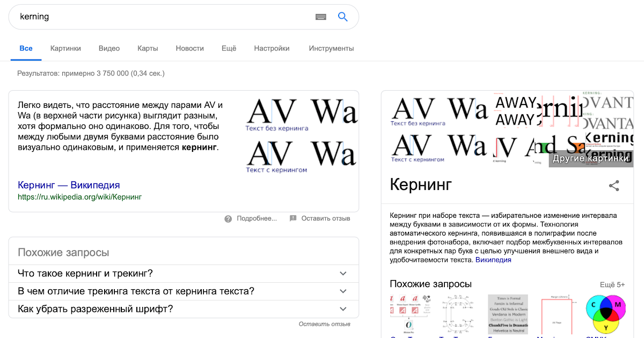Screen dimensions: 644x338
Task: Expand 'Что такое кернинг и трекинг?' question
Action: (343, 274)
